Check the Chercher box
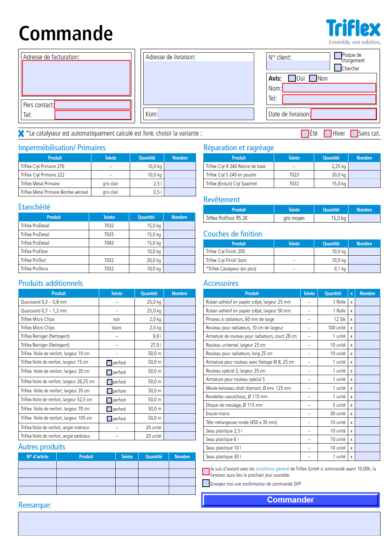392x539 pixels. pos(338,68)
